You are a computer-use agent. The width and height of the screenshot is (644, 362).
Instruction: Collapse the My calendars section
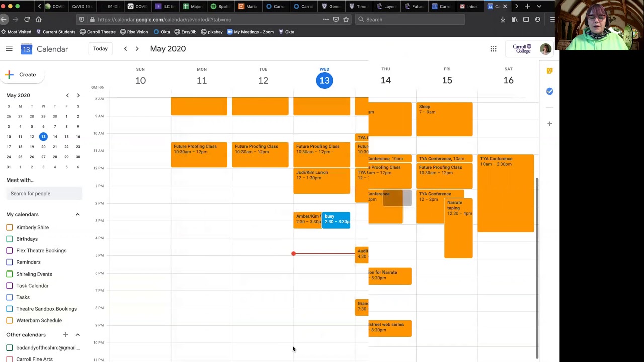(77, 214)
